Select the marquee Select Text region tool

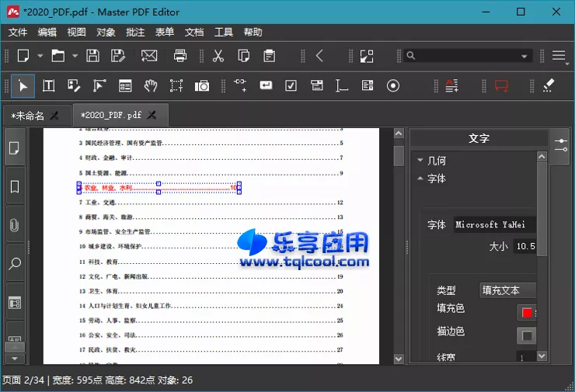(176, 86)
